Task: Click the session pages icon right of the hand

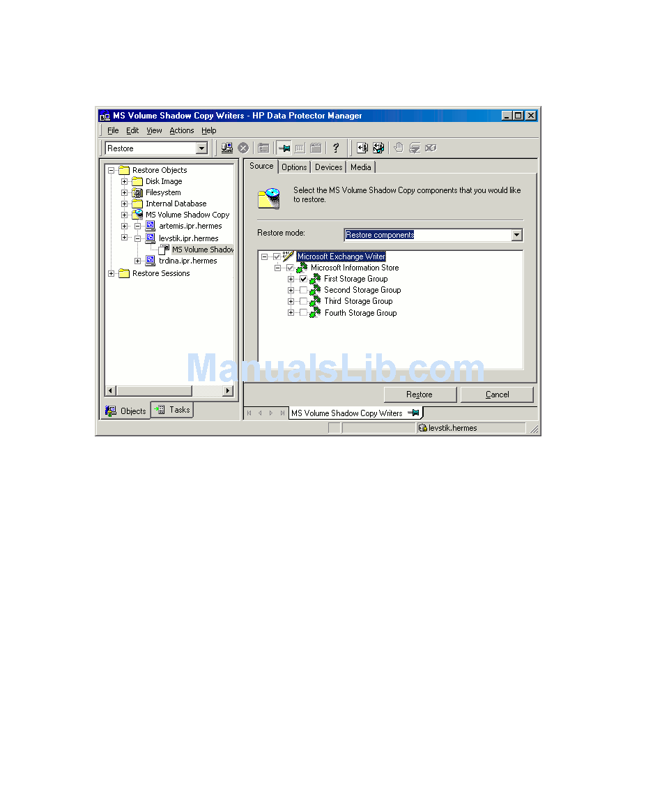Action: click(415, 148)
